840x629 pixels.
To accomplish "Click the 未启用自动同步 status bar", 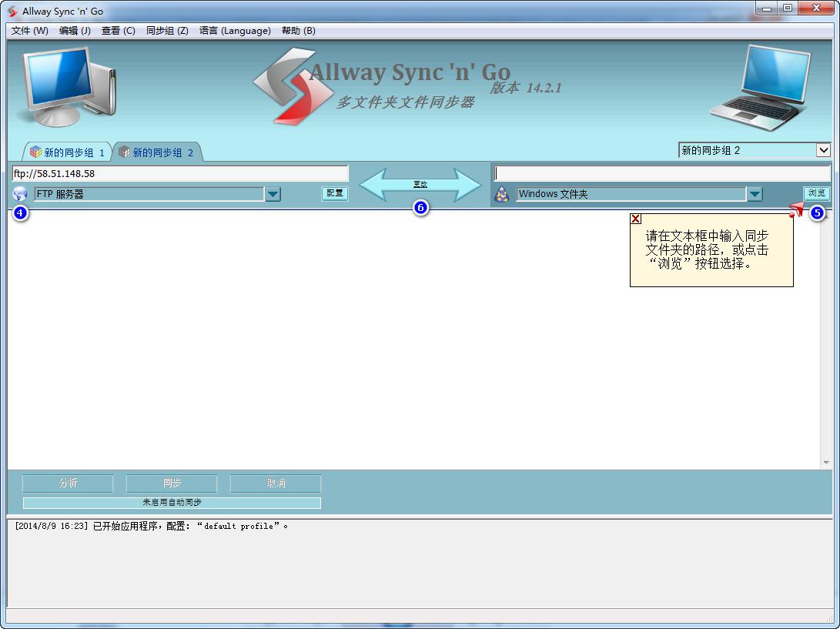I will tap(172, 503).
